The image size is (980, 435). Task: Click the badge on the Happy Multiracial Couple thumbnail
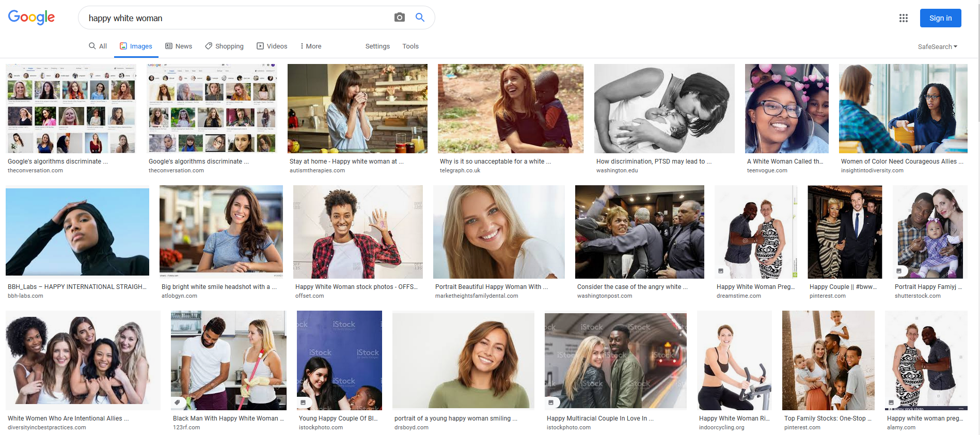551,402
